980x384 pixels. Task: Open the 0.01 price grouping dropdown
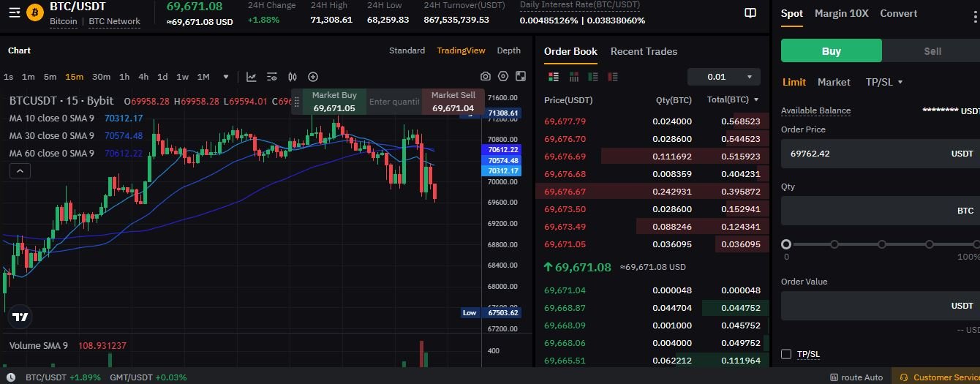(x=723, y=77)
